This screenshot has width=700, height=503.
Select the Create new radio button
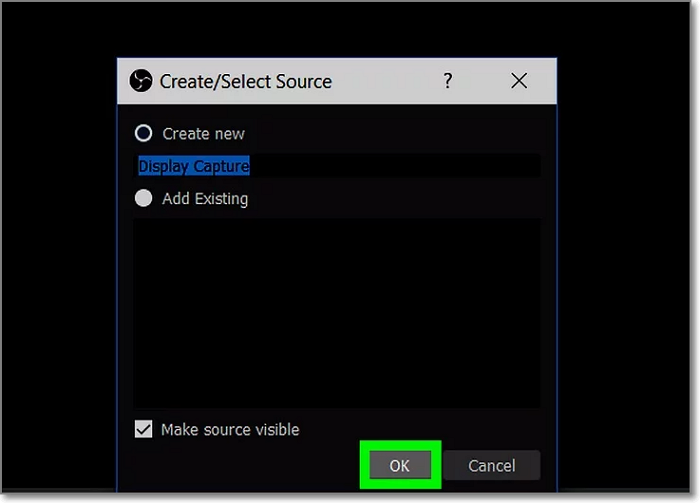(x=144, y=133)
